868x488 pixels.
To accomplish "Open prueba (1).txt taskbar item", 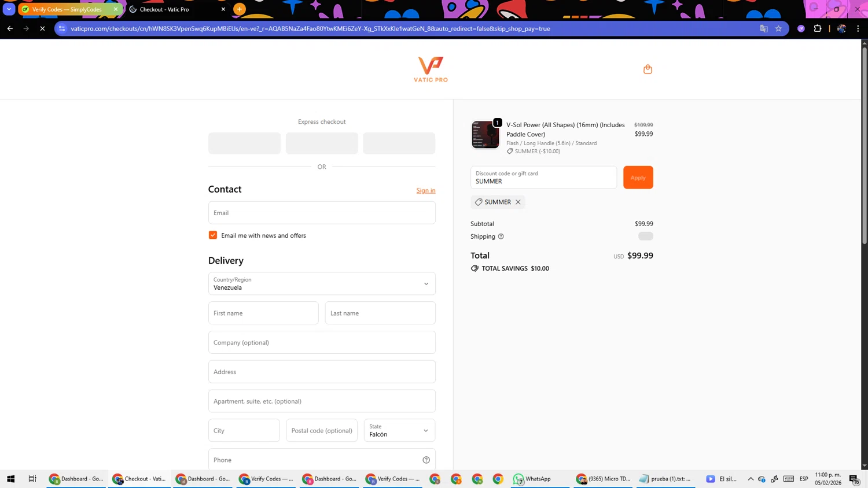I will point(666,479).
